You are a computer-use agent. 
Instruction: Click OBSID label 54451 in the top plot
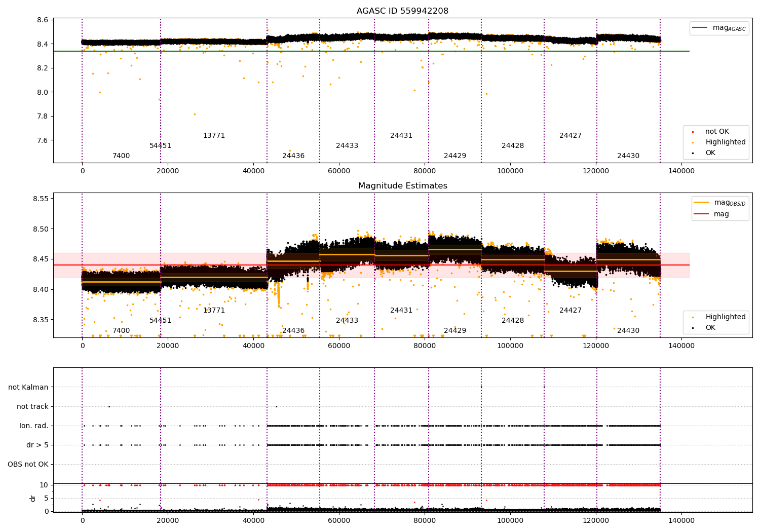(x=160, y=146)
